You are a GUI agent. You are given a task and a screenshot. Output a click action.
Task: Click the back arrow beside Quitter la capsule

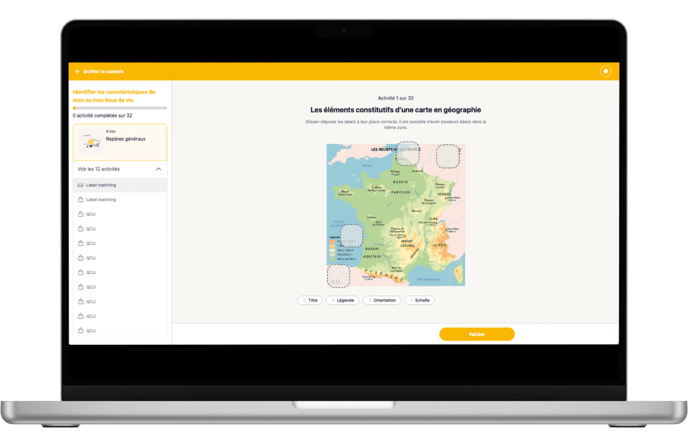tap(78, 71)
